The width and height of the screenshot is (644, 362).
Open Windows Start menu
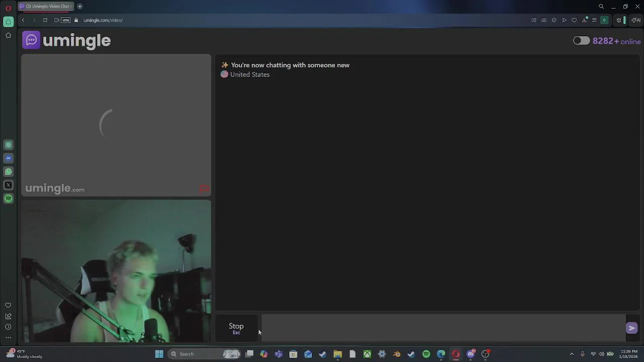click(159, 354)
